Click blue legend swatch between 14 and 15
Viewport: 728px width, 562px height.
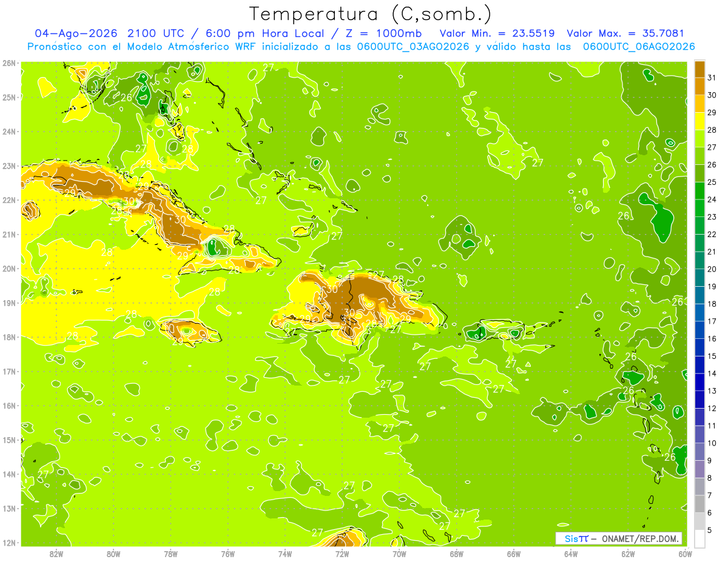coord(699,364)
